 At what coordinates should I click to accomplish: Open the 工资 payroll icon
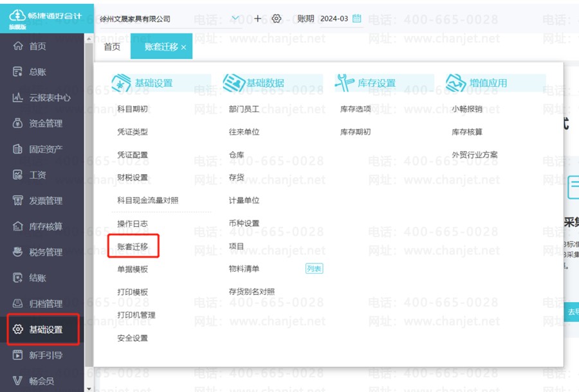(x=18, y=175)
